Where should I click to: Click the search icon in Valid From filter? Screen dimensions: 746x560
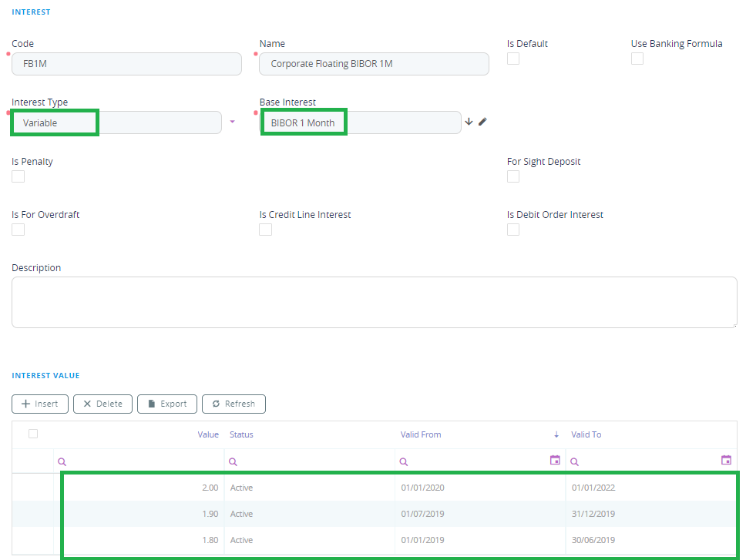click(404, 461)
